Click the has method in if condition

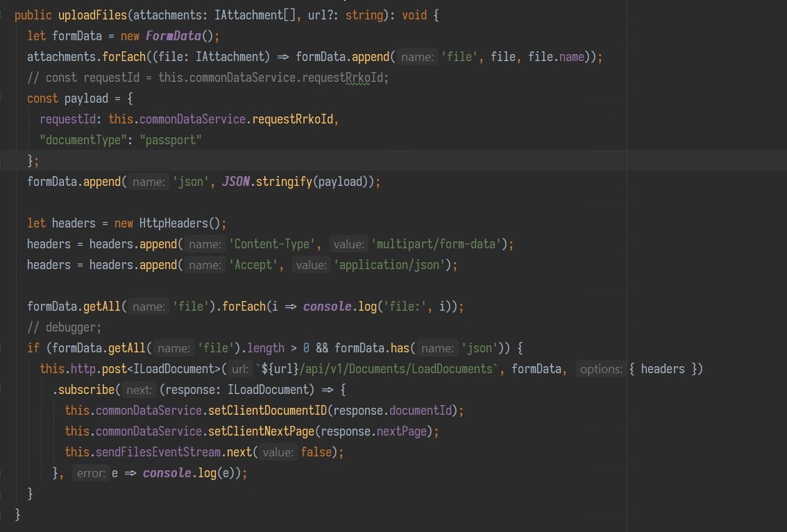[400, 348]
